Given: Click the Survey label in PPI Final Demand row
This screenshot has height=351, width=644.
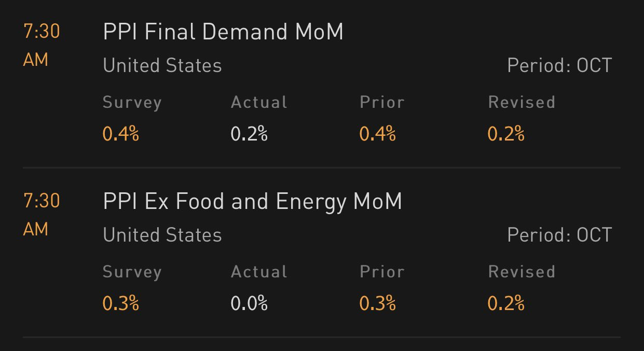Looking at the screenshot, I should coord(132,102).
